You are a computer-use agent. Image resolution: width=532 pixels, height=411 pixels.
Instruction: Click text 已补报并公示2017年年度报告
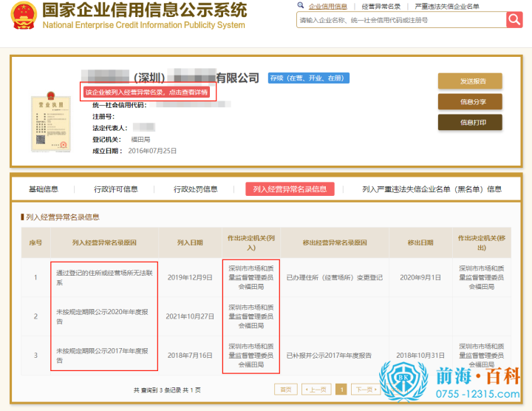(329, 356)
